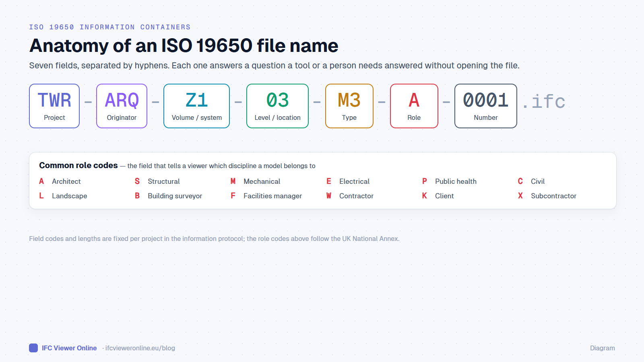Select the A Role field box
Screen dimensions: 644x362
(414, 106)
